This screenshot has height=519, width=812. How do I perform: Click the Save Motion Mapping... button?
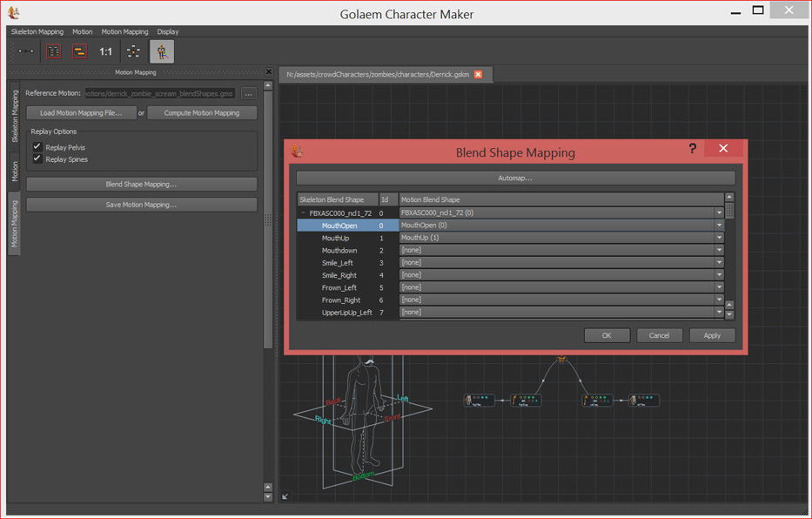(x=141, y=205)
